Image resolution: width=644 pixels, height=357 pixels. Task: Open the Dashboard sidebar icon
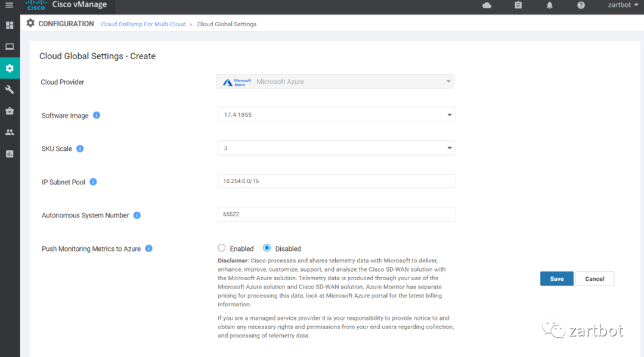(x=10, y=26)
